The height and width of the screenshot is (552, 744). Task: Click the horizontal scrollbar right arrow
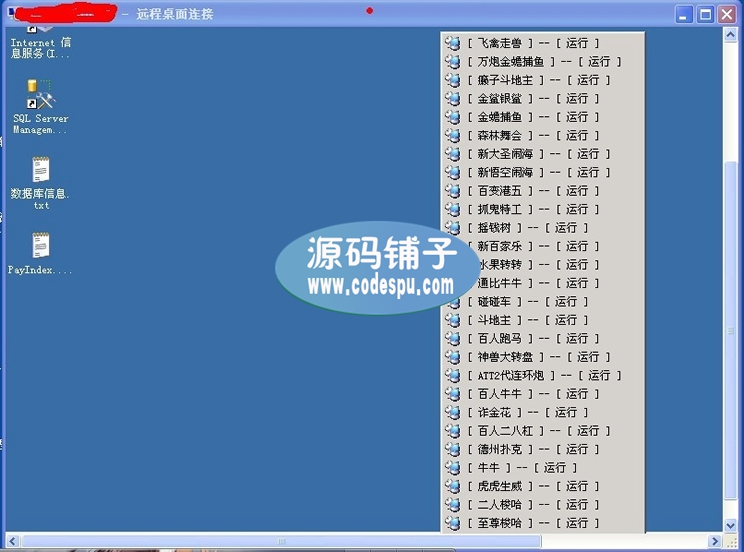coord(715,541)
